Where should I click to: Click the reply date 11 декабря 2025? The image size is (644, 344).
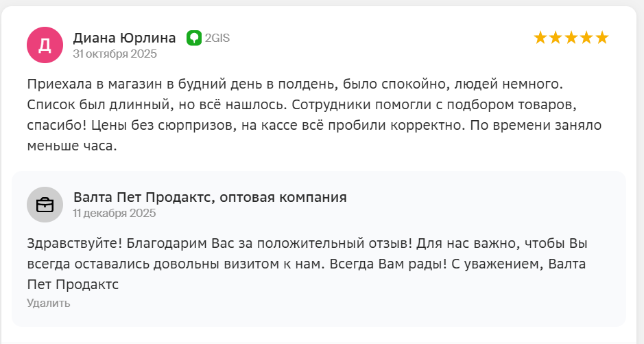coord(115,214)
